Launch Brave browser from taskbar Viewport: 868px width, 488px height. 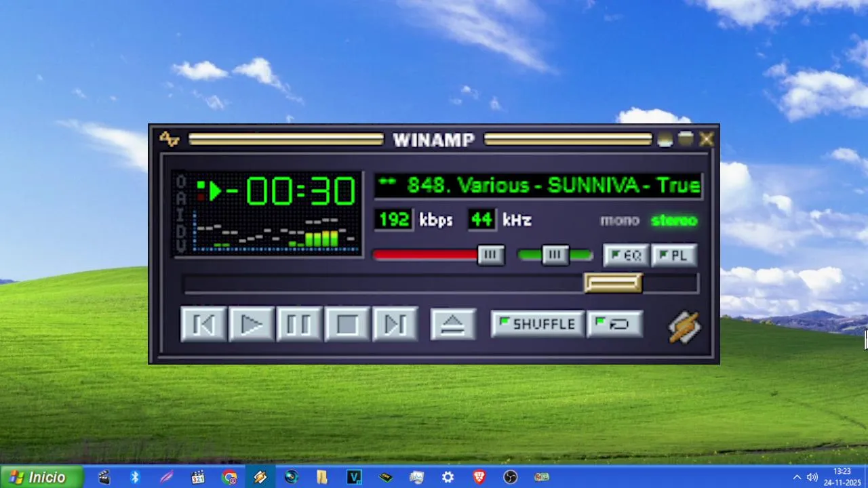coord(479,477)
